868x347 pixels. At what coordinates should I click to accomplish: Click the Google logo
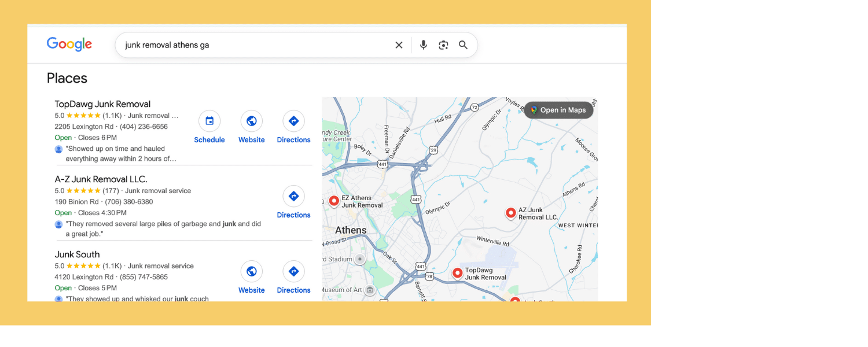pyautogui.click(x=69, y=45)
